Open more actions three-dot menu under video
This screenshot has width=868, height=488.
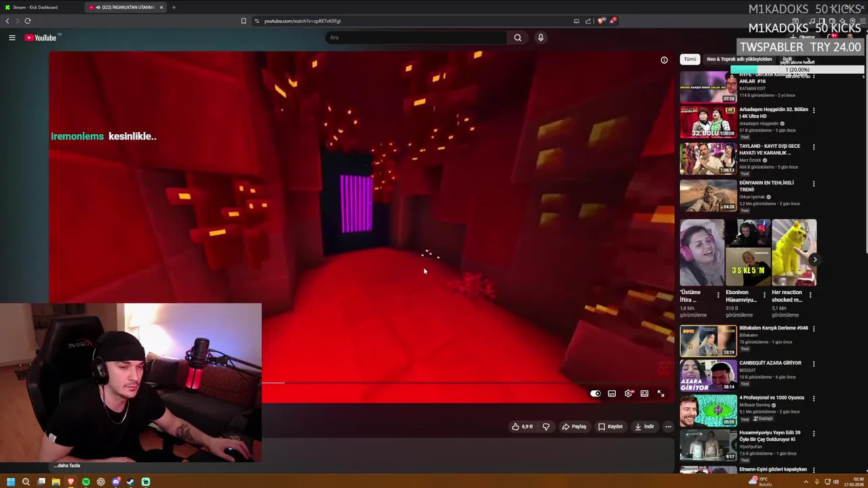(x=668, y=426)
